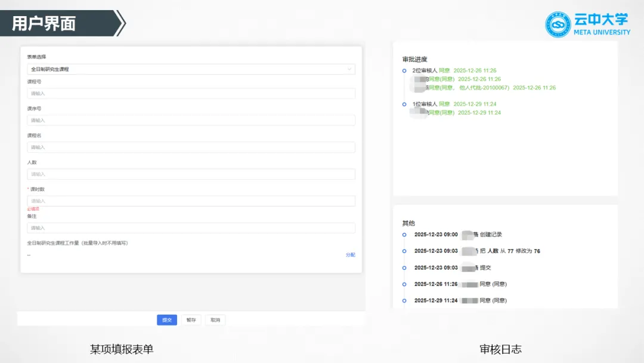
Task: Focus the 课程号 input field
Action: (x=191, y=93)
